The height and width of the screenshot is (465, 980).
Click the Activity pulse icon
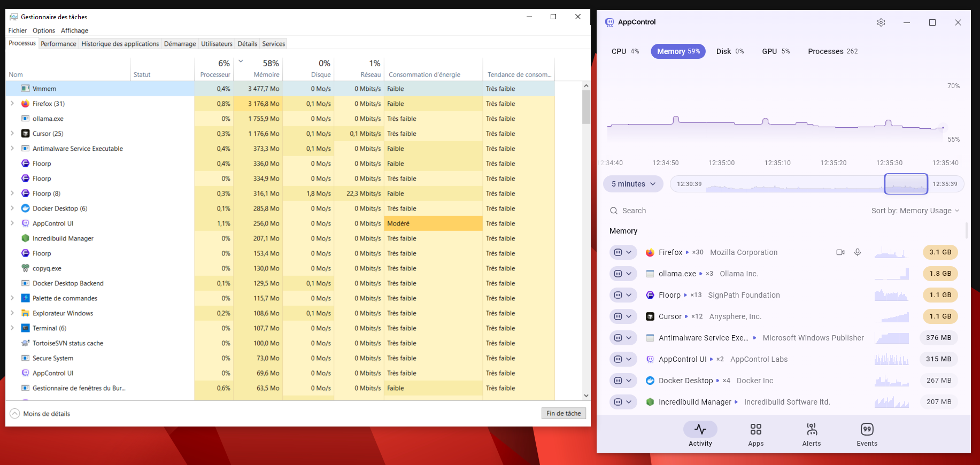coord(700,429)
